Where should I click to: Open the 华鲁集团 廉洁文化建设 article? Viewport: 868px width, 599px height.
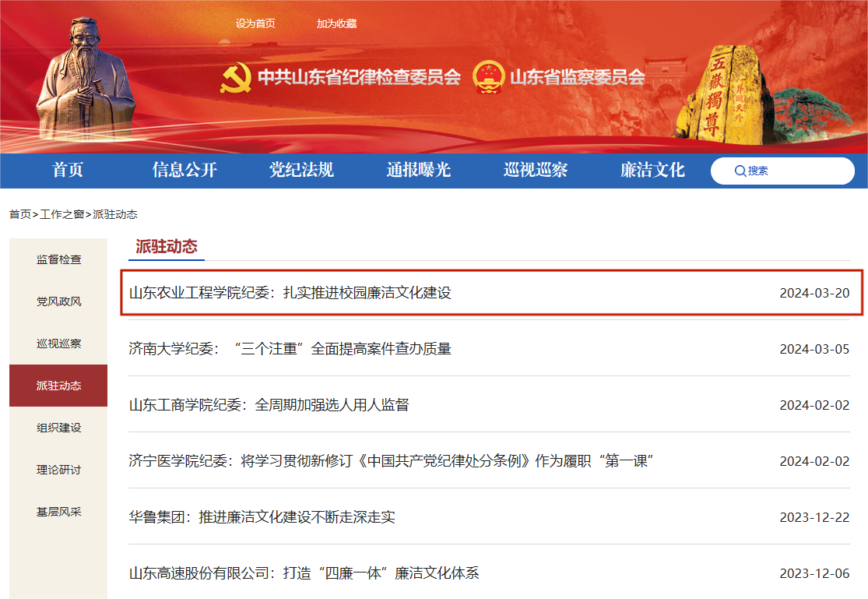(262, 517)
